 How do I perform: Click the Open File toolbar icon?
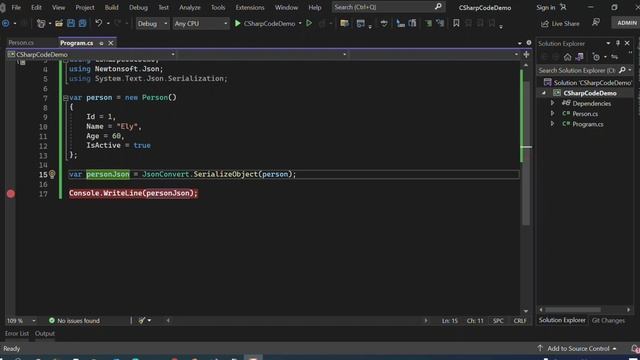[x=59, y=23]
